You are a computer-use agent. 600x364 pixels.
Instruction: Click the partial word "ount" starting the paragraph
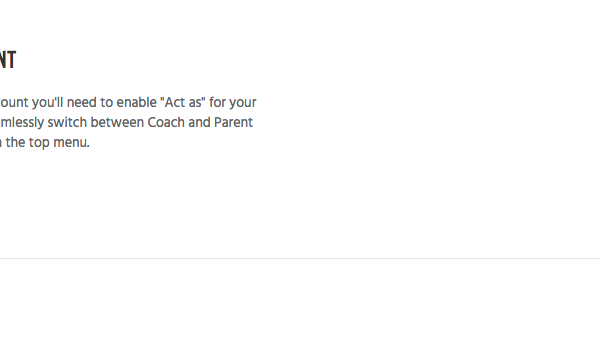pos(14,103)
